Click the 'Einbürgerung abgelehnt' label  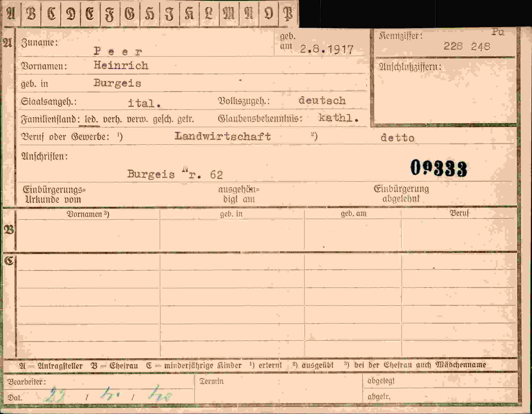[x=401, y=194]
